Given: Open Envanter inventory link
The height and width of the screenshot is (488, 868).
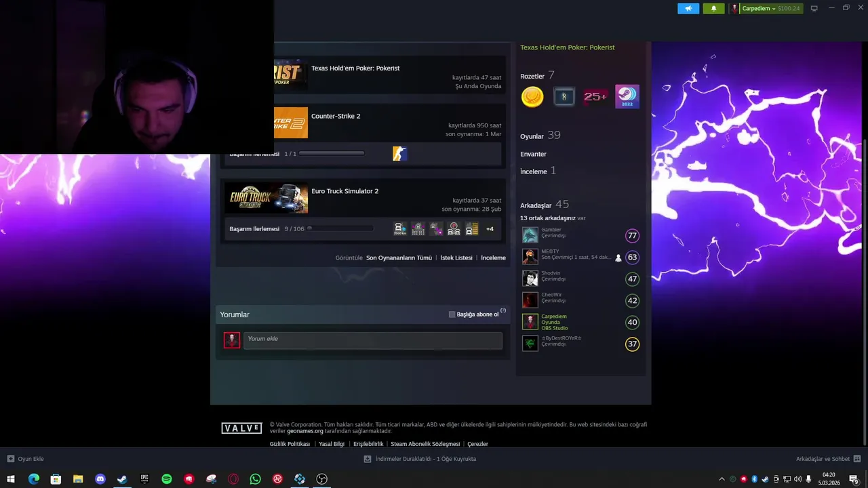Looking at the screenshot, I should click(x=533, y=154).
